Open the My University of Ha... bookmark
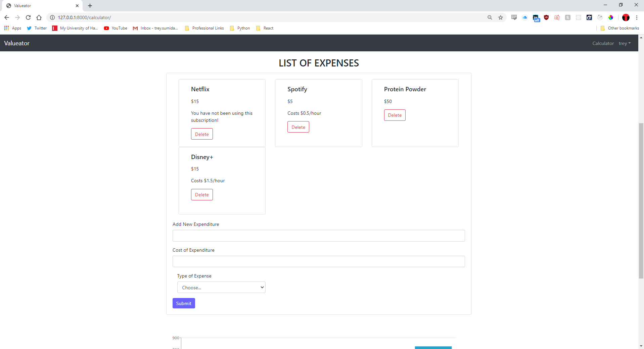This screenshot has height=349, width=644. click(75, 28)
